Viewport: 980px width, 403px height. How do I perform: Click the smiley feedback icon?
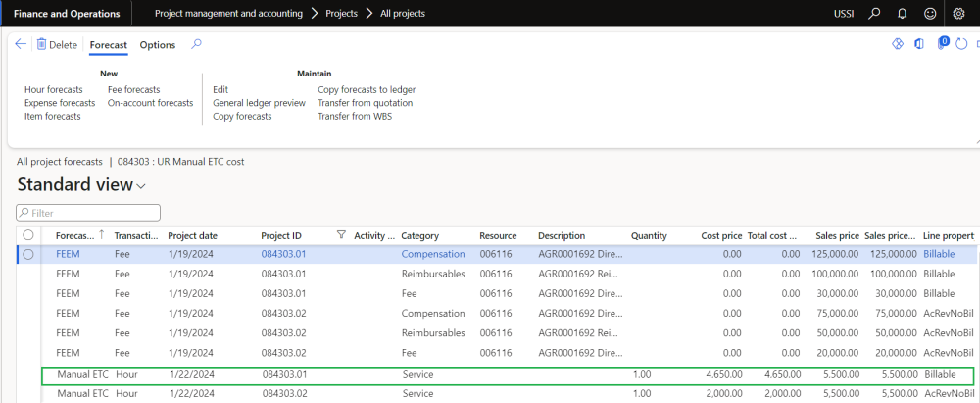930,14
